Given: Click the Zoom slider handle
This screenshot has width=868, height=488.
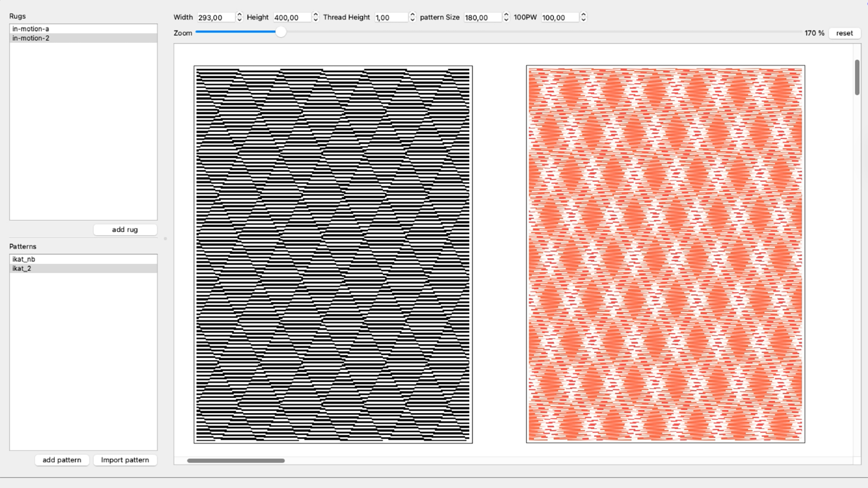Looking at the screenshot, I should [x=281, y=32].
